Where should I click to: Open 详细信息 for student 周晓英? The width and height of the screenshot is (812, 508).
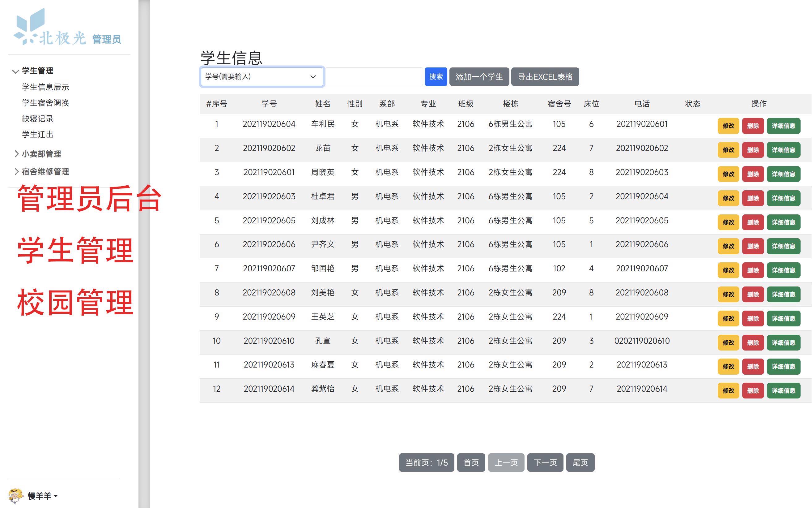pyautogui.click(x=784, y=174)
